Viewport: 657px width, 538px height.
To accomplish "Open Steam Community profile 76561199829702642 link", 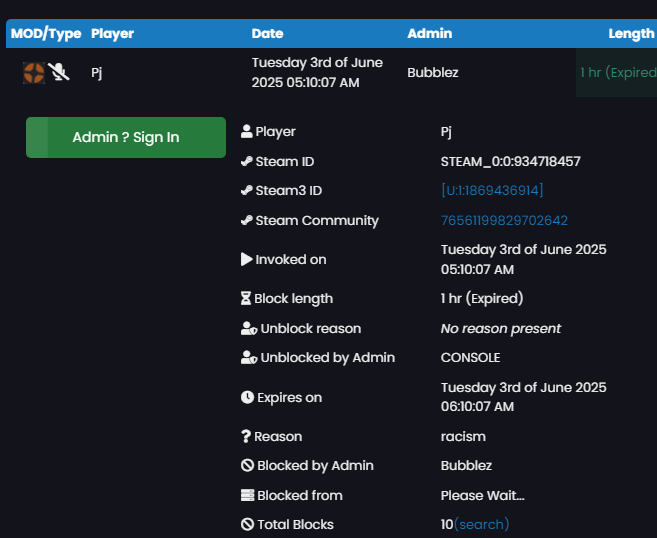I will pyautogui.click(x=504, y=220).
